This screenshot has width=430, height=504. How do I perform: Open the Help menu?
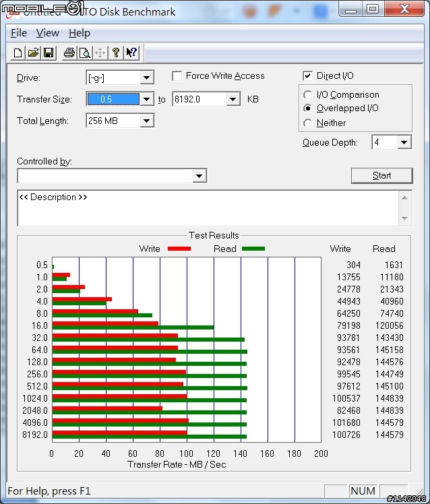tap(80, 33)
